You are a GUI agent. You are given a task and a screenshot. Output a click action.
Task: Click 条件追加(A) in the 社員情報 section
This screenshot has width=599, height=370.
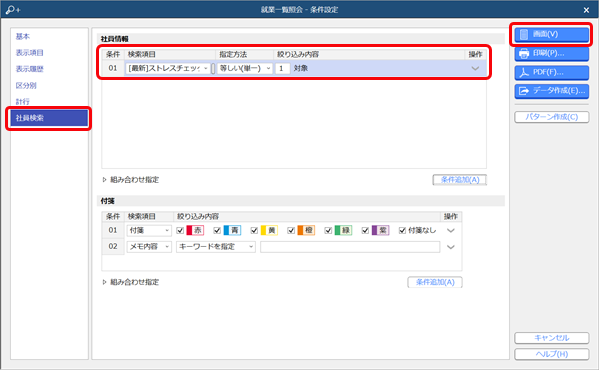460,180
